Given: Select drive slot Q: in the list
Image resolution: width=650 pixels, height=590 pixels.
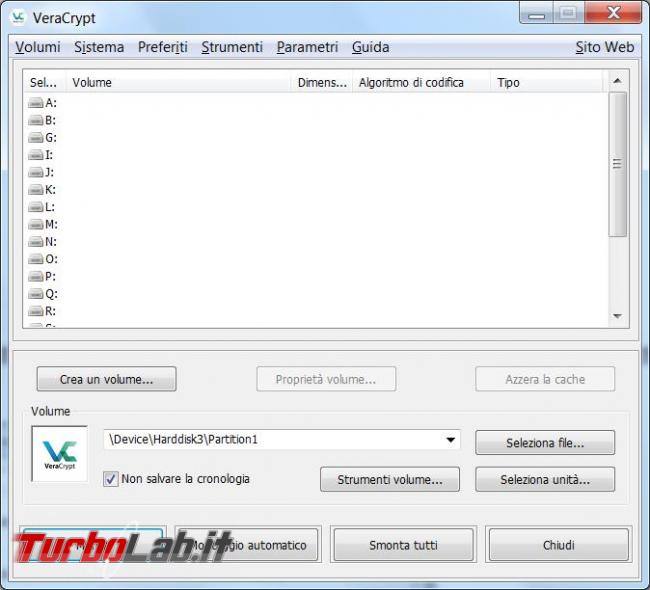Looking at the screenshot, I should [x=43, y=294].
